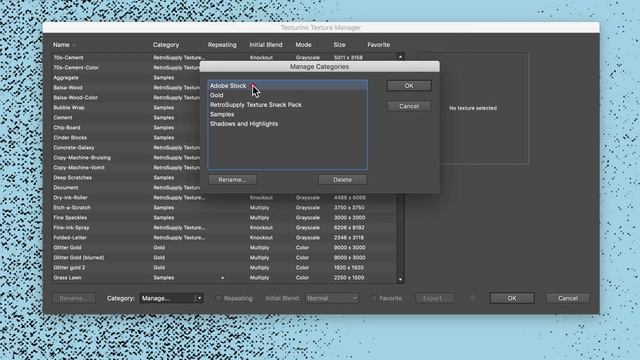Select the Grass Lawn texture row
640x360 pixels.
(x=224, y=278)
